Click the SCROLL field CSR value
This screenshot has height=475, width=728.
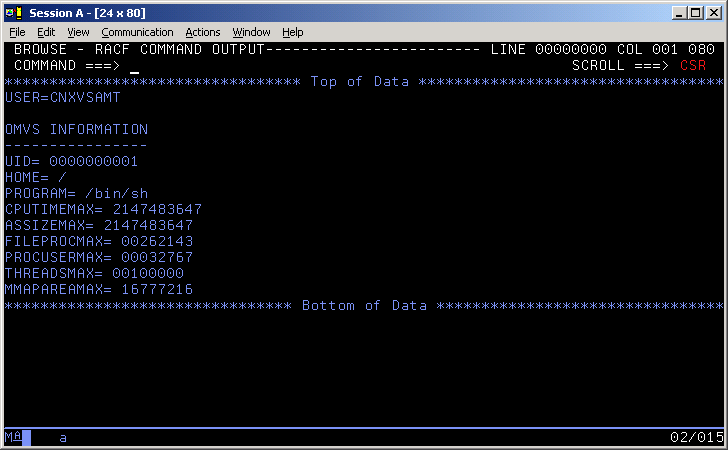[693, 66]
